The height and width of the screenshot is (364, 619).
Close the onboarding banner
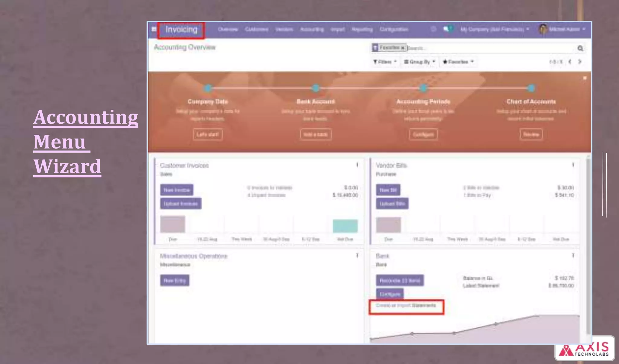coord(585,78)
